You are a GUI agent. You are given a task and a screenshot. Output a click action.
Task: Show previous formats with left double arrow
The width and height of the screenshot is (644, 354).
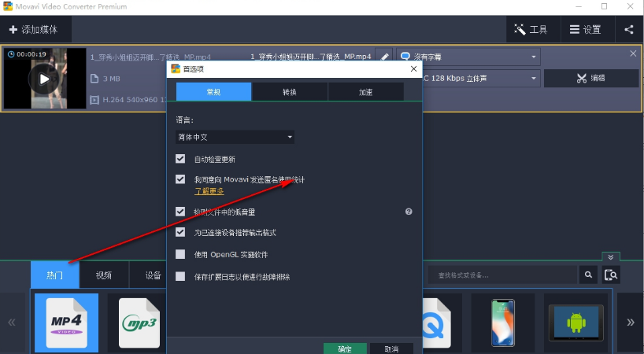pyautogui.click(x=12, y=323)
